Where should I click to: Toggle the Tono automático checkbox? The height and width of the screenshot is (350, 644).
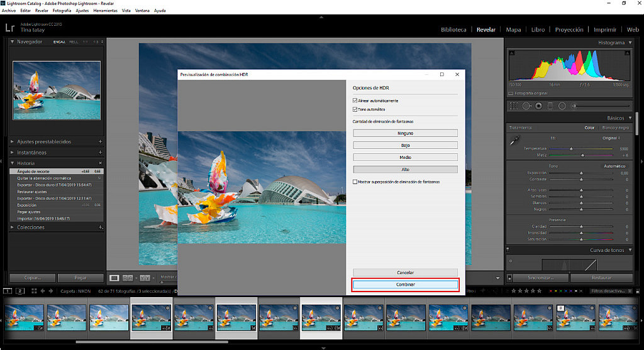(x=355, y=109)
